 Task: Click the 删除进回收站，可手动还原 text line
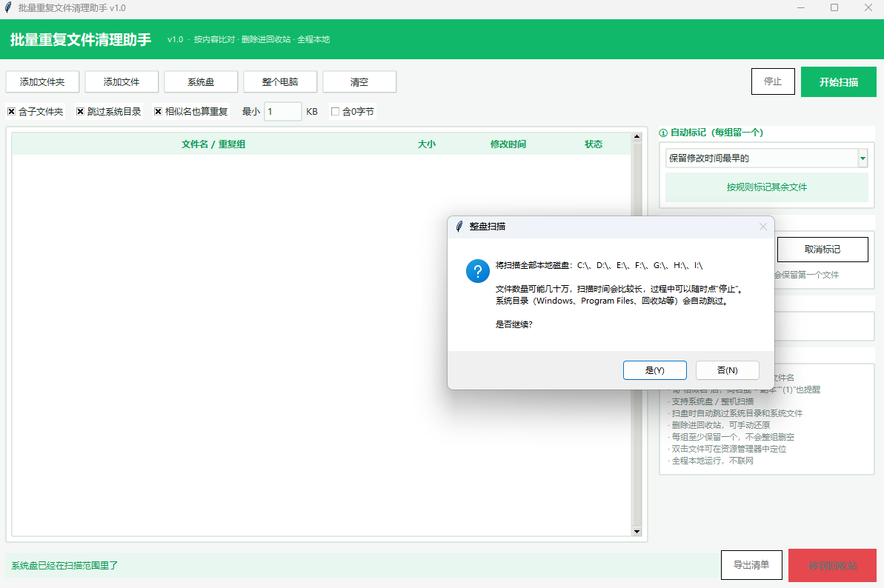[x=720, y=425]
